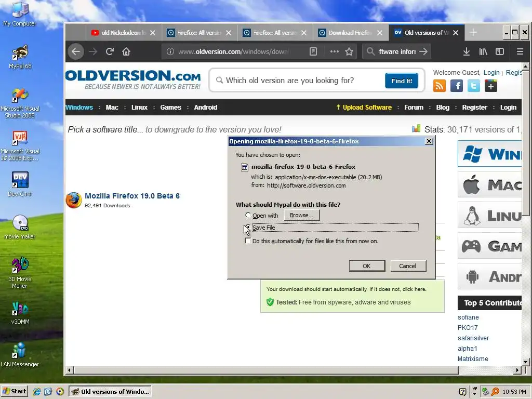The height and width of the screenshot is (399, 532).
Task: Click the RSS feed orange icon
Action: point(440,86)
